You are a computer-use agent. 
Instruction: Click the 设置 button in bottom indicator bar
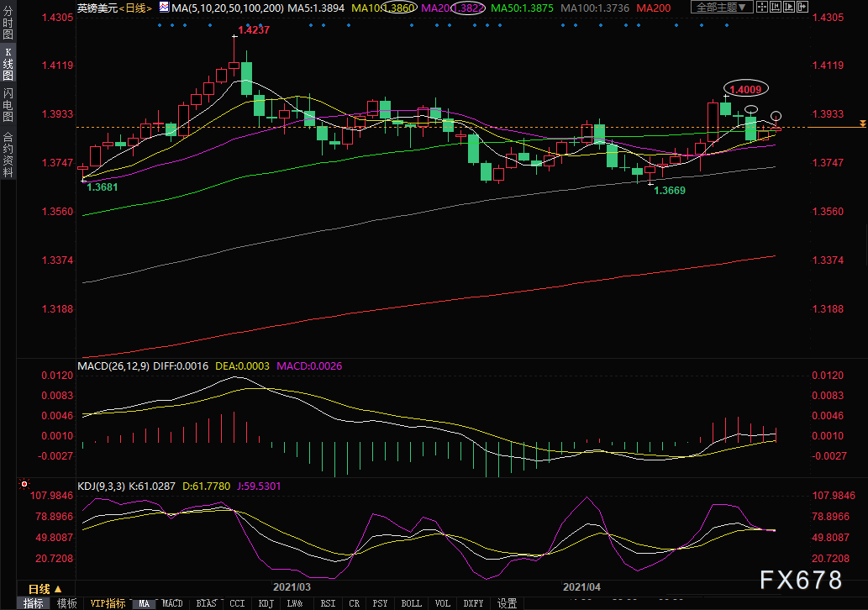pyautogui.click(x=507, y=603)
